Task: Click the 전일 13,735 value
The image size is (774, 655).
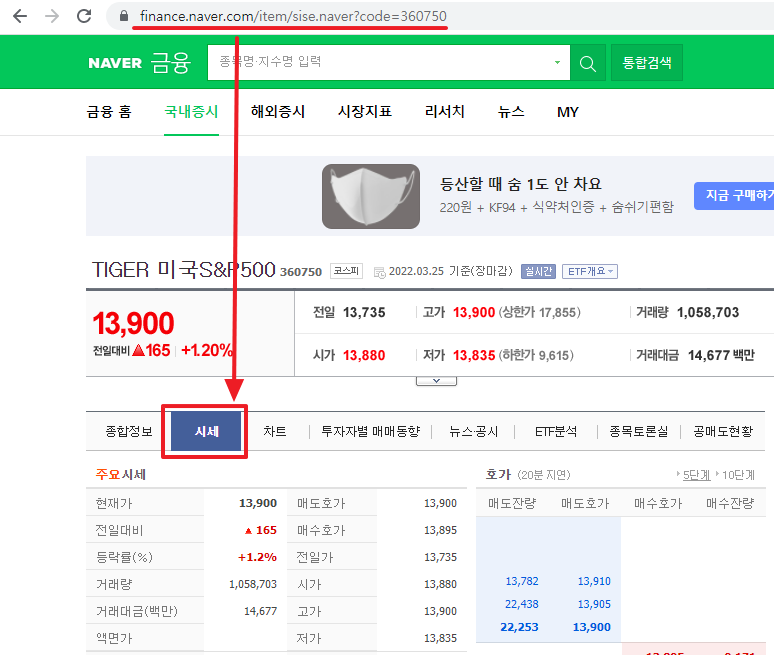Action: click(x=364, y=312)
